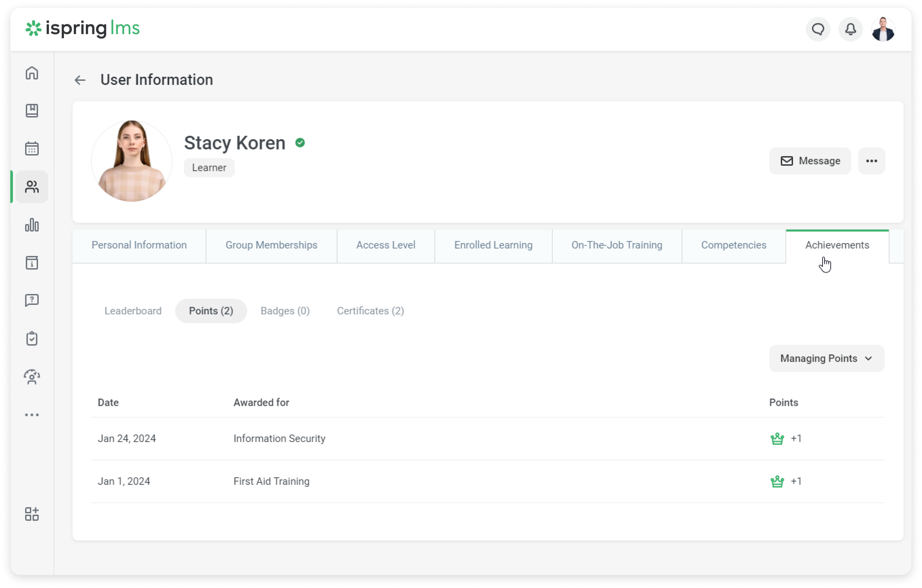Open the course catalog book icon

32,111
